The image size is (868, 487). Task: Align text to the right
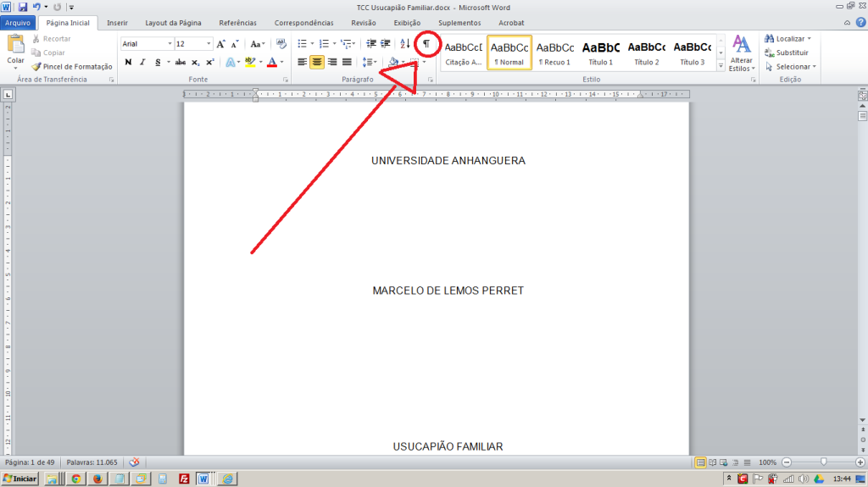click(331, 62)
